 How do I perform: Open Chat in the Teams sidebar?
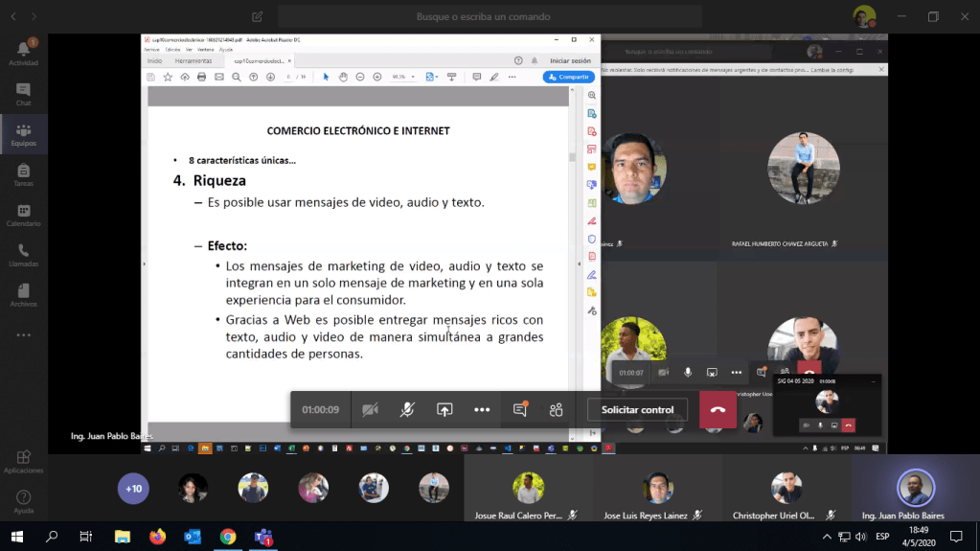point(23,94)
